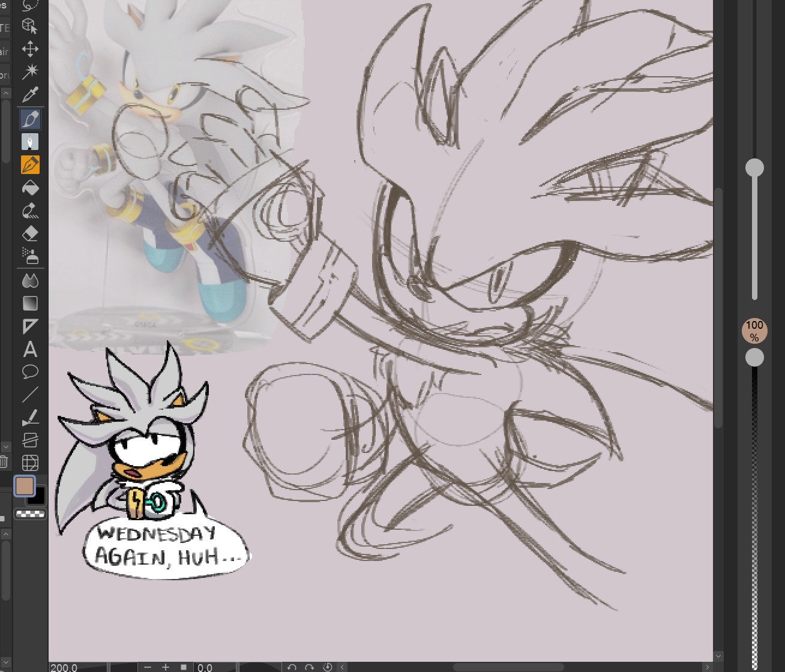
Task: Select the tan main color swatch
Action: 25,486
